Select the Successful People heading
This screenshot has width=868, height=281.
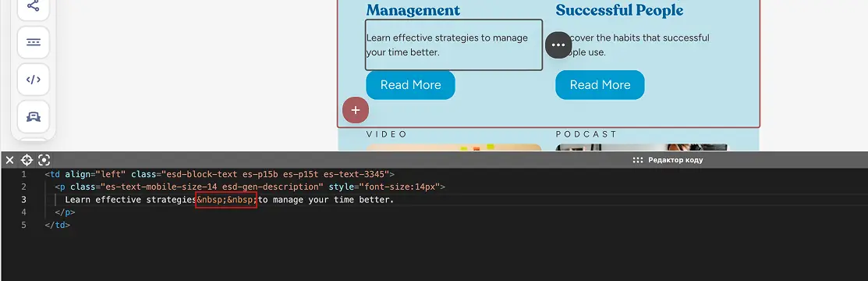(619, 9)
